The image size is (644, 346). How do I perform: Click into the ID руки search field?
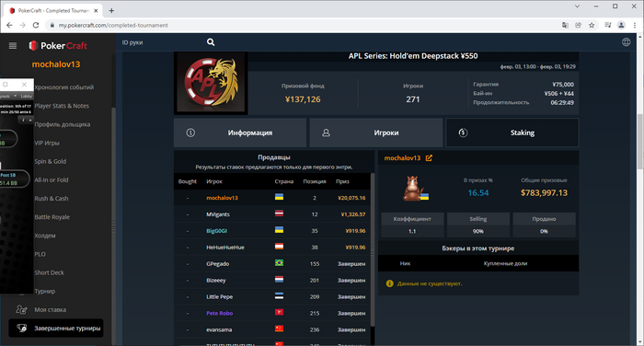[162, 42]
